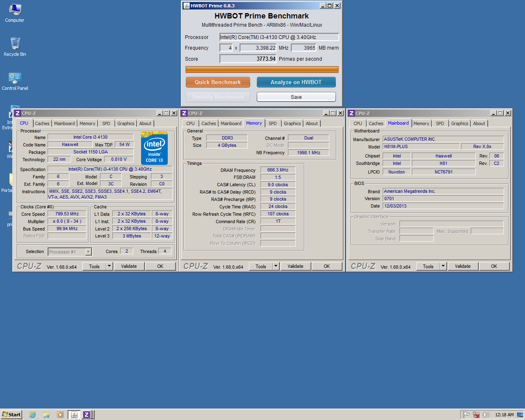Click OK in the left CPU-Z window
The image size is (525, 420).
pos(160,266)
